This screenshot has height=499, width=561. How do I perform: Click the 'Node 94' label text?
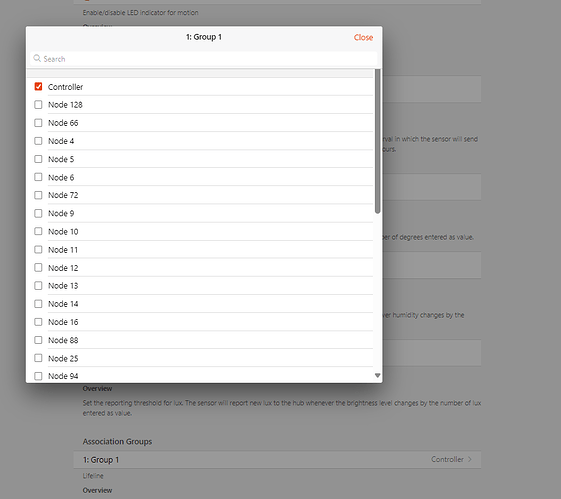coord(63,376)
